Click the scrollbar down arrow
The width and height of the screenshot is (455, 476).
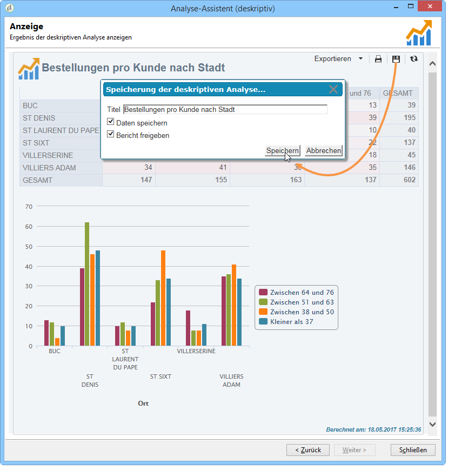pos(432,425)
